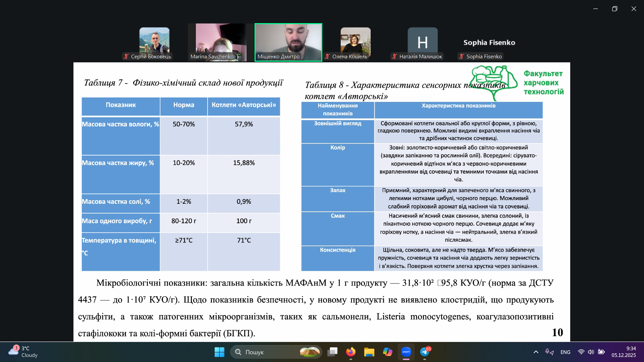Select Marina Savchenko video thumbnail
644x362 pixels.
tap(221, 42)
